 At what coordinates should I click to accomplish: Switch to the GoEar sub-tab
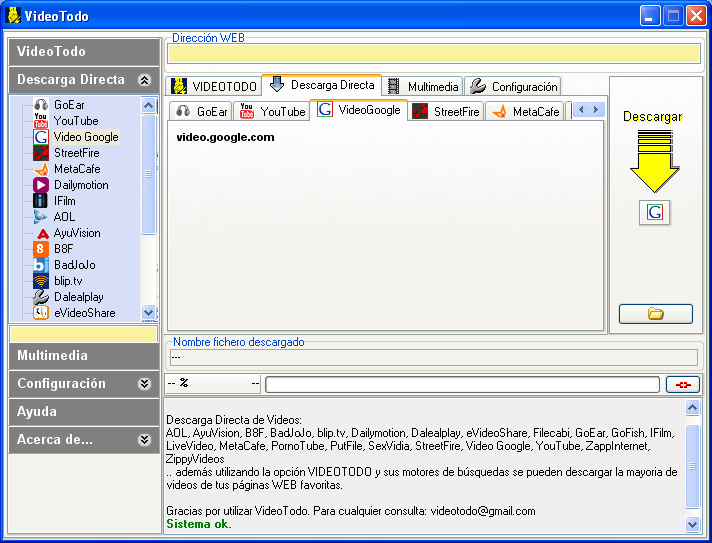[201, 111]
